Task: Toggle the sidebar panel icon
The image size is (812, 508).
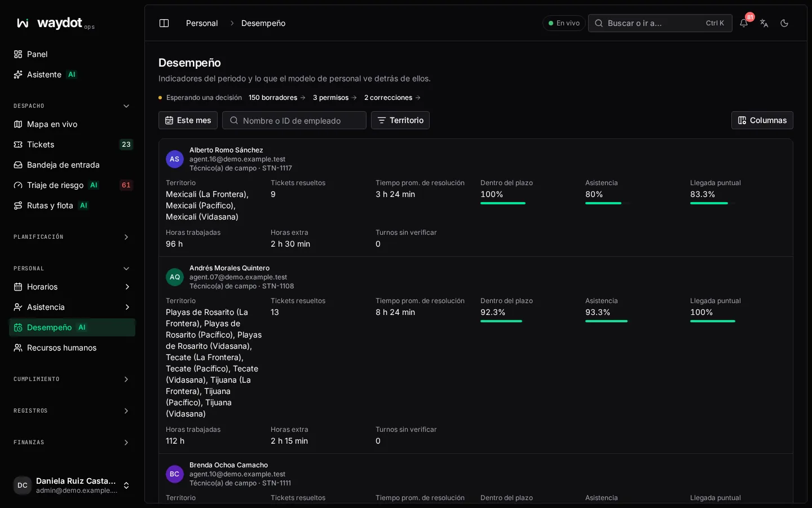Action: click(164, 23)
